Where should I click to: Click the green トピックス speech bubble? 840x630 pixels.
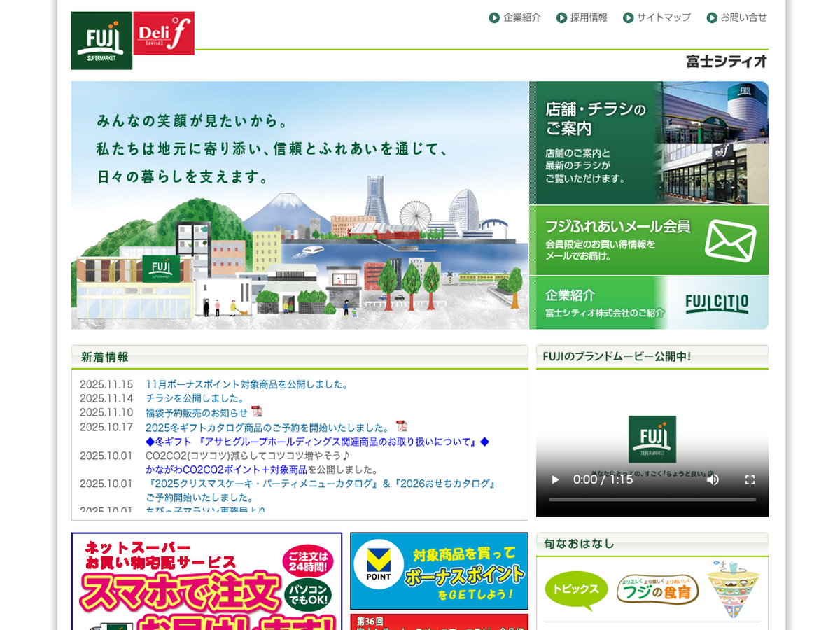pyautogui.click(x=576, y=589)
